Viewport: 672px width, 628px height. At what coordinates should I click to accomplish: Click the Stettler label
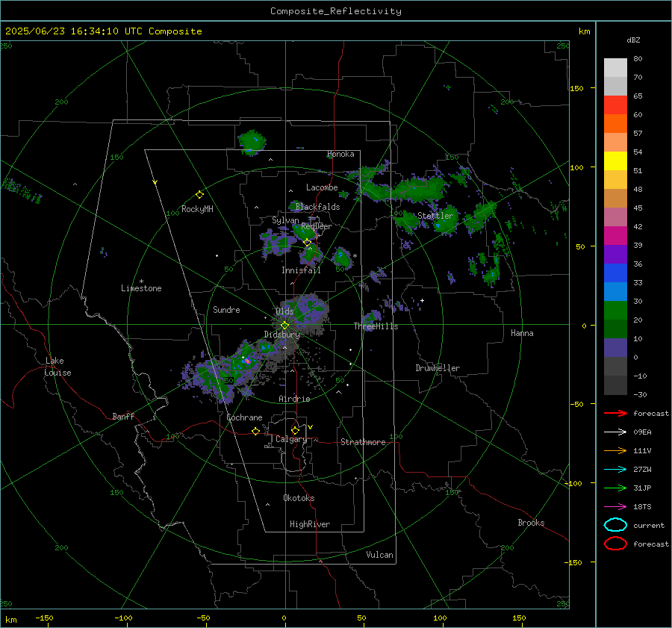point(435,216)
